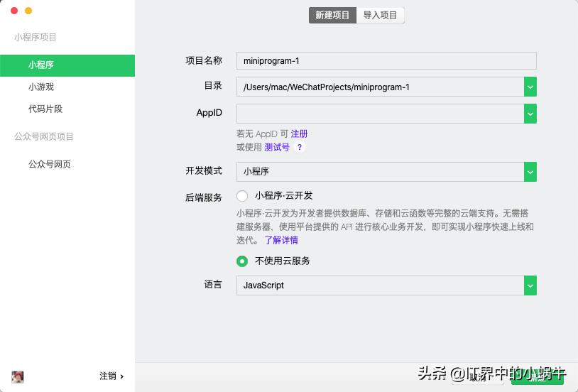Click the 项目名称 input field
This screenshot has height=392, width=578.
click(386, 61)
